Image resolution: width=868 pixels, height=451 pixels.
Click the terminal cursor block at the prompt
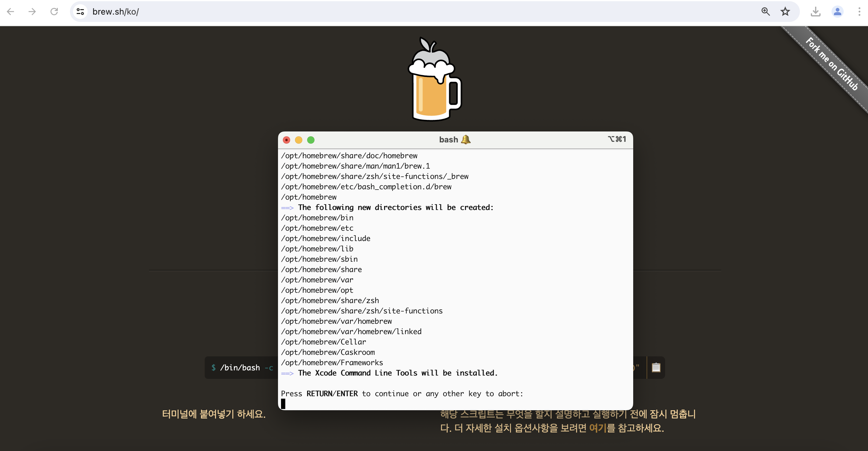coord(283,404)
